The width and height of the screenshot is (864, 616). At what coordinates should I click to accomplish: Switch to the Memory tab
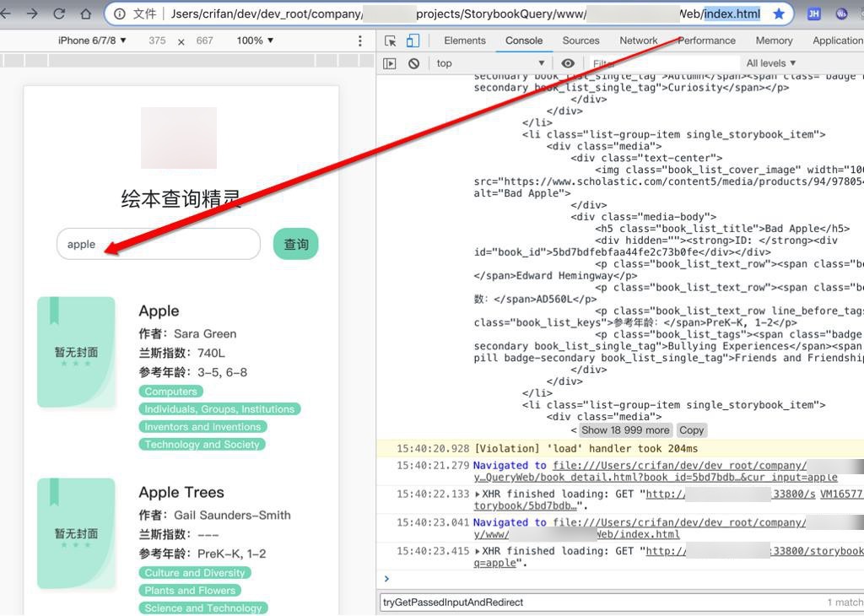click(774, 41)
